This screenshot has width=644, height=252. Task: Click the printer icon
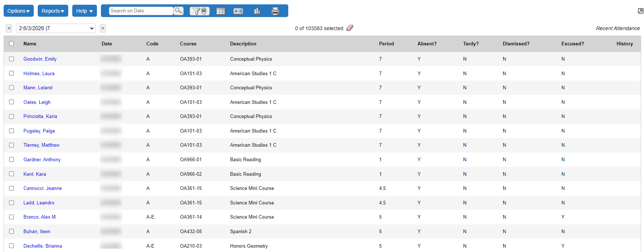point(275,11)
